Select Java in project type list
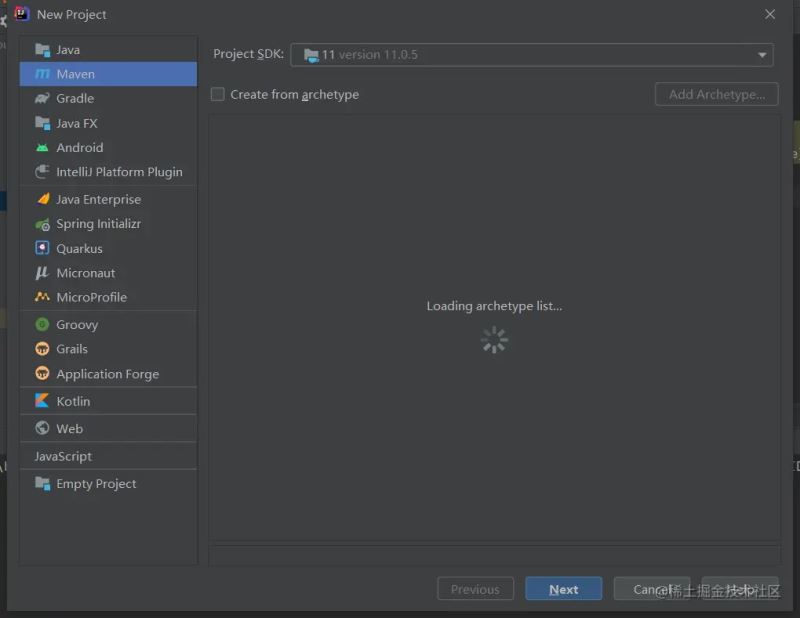800x618 pixels. coord(108,50)
